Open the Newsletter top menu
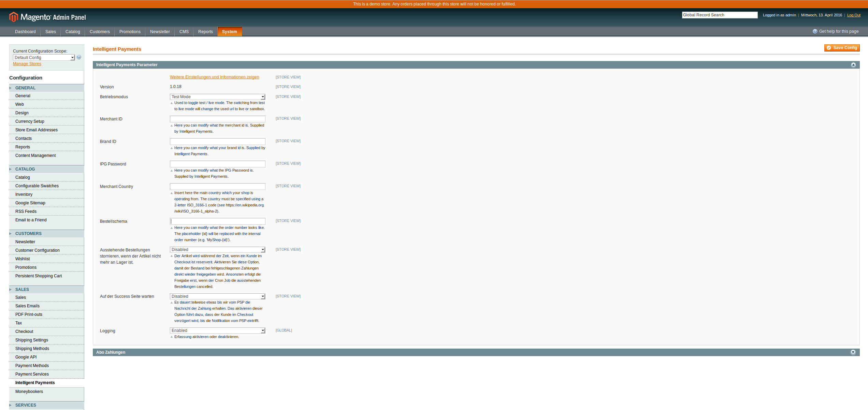The height and width of the screenshot is (410, 868). coord(160,32)
